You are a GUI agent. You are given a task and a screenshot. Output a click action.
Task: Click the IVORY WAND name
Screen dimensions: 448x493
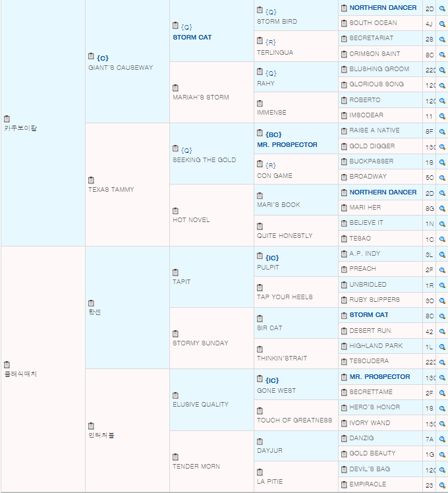point(370,423)
